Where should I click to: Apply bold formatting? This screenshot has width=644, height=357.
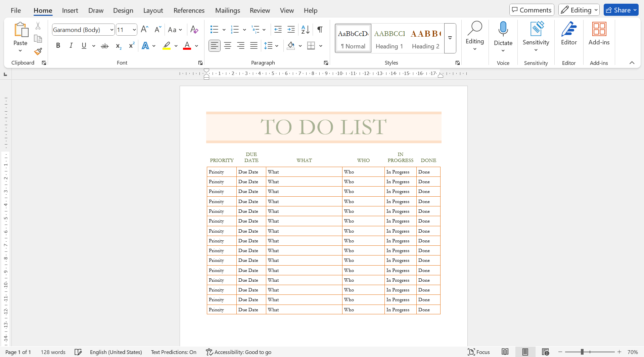click(x=58, y=45)
